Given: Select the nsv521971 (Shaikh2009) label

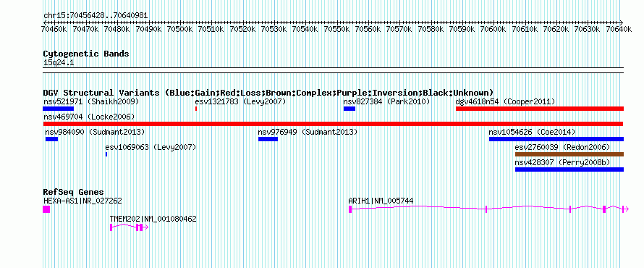Looking at the screenshot, I should click(91, 101).
